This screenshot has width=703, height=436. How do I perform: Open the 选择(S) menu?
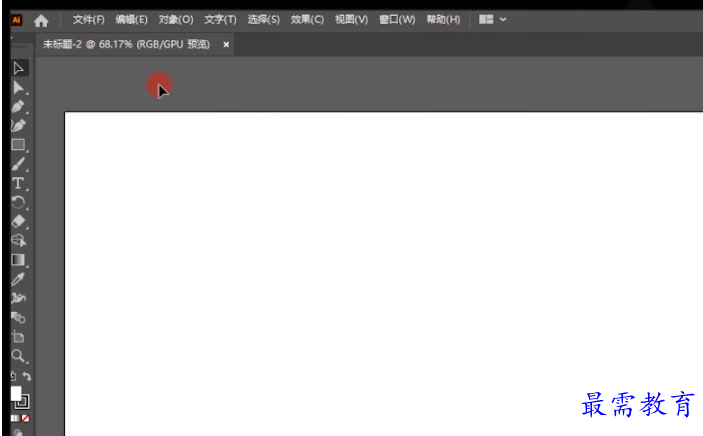[x=264, y=20]
